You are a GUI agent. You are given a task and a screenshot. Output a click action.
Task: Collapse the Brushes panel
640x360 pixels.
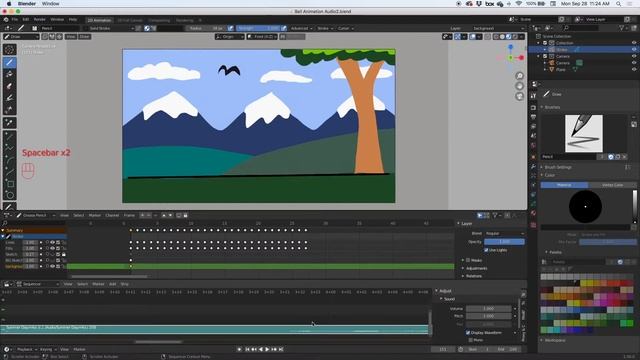click(x=551, y=107)
